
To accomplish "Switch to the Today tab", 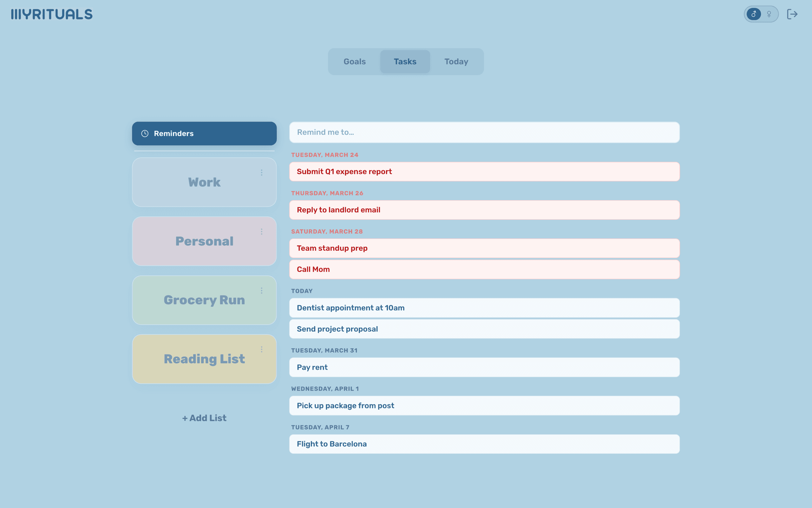I will click(x=456, y=62).
